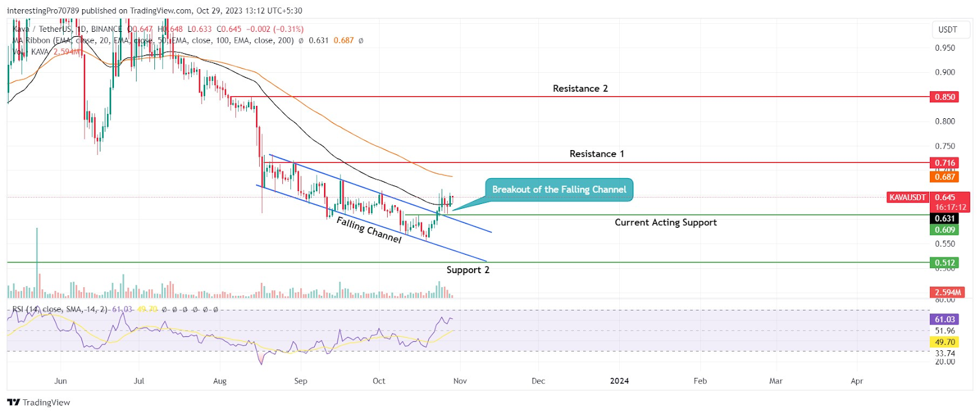The image size is (980, 414).
Task: Click the 51.96 RSI scale value
Action: click(945, 331)
